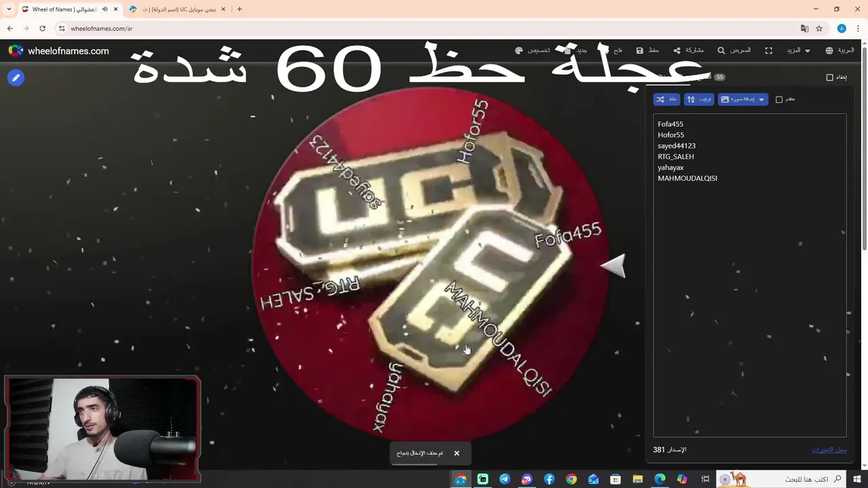Toggle the Hide (إخفاء) checkbox
The image size is (868, 488).
[x=829, y=77]
